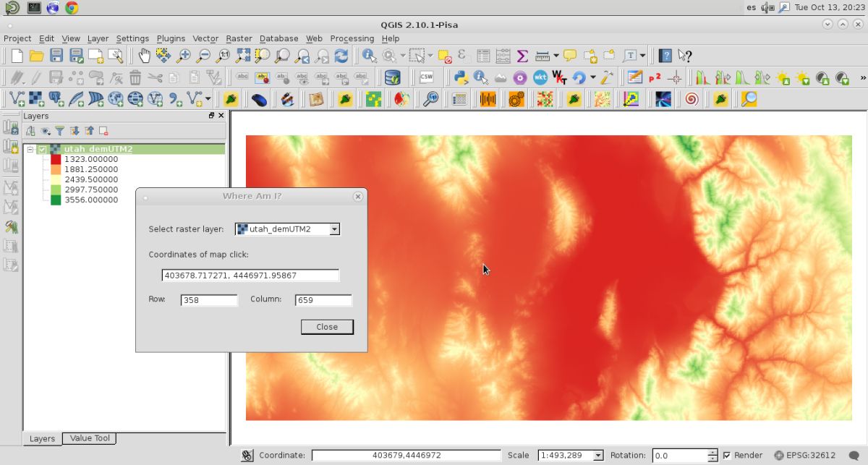Click the Map Tips speech bubble icon
This screenshot has height=465, width=868.
tap(570, 56)
